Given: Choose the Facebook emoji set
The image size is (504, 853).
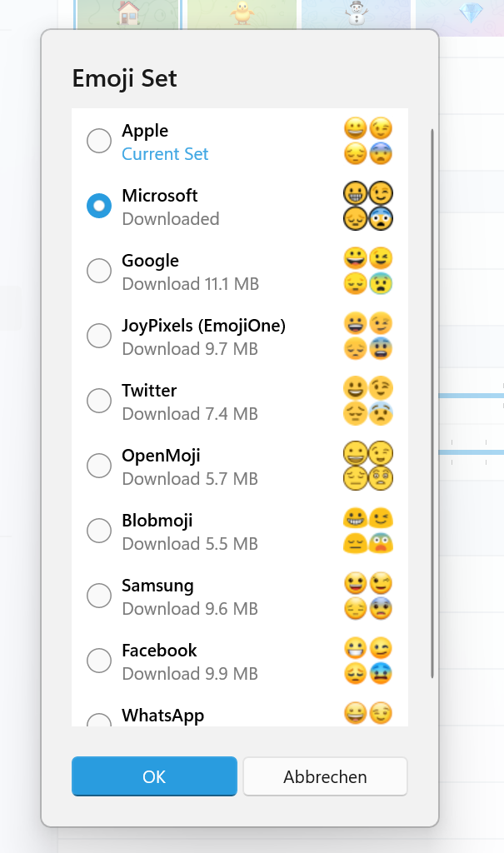Looking at the screenshot, I should tap(99, 660).
